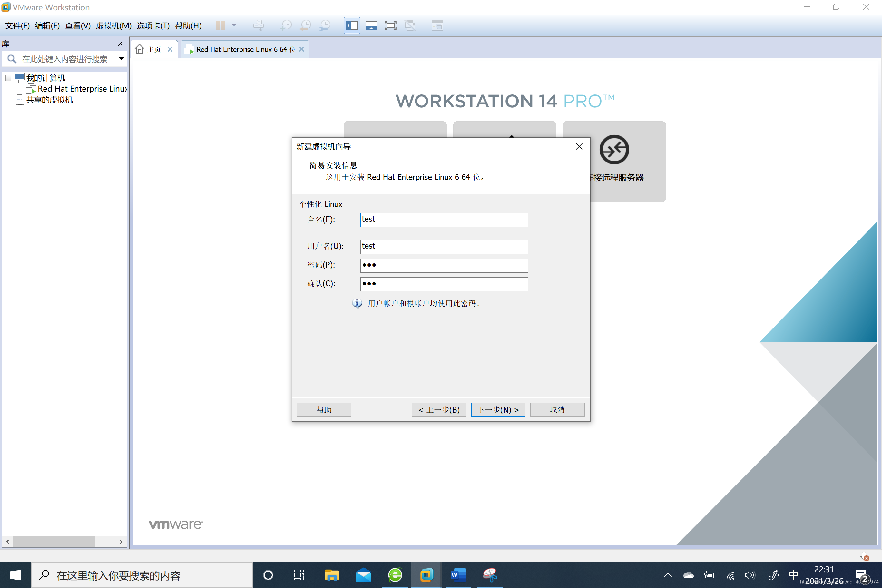Click the 确认(C) confirm password field

444,284
